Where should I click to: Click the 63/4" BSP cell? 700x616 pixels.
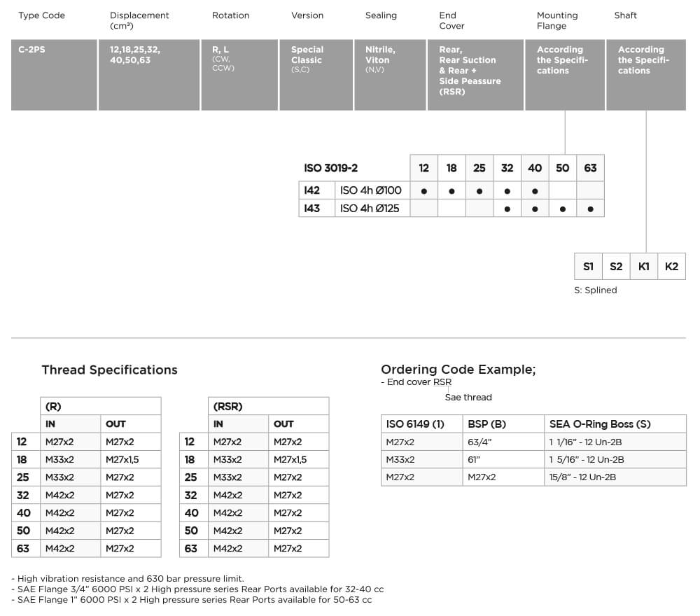[x=503, y=442]
